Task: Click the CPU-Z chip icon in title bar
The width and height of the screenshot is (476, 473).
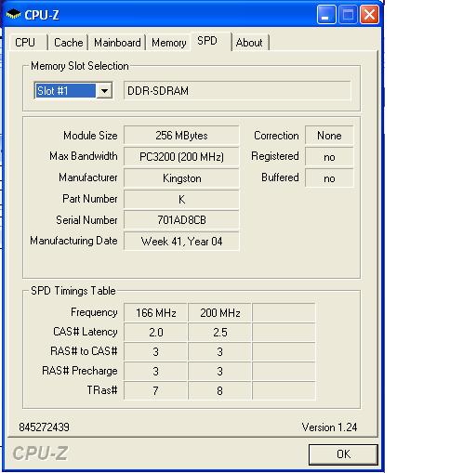Action: tap(13, 14)
